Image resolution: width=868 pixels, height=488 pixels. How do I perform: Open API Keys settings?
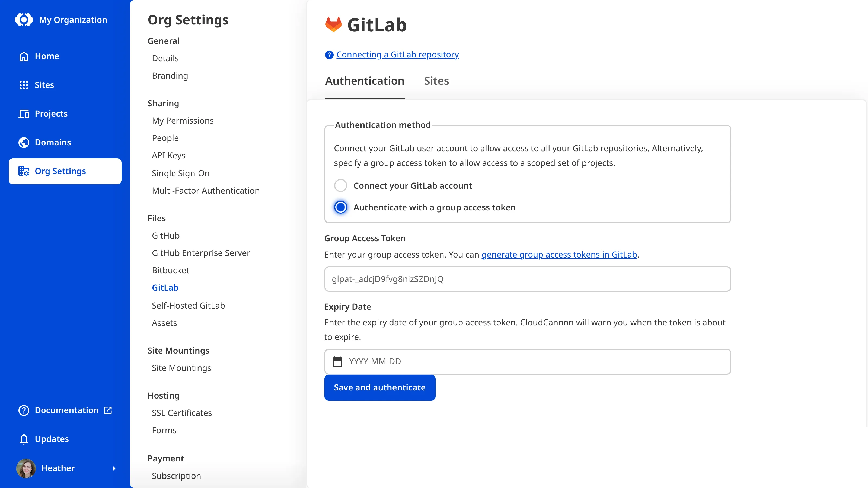click(168, 155)
